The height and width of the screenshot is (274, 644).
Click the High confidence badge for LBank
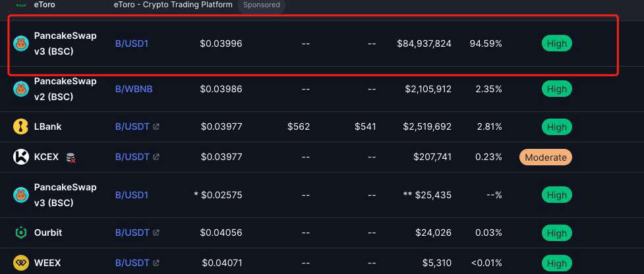(x=556, y=126)
